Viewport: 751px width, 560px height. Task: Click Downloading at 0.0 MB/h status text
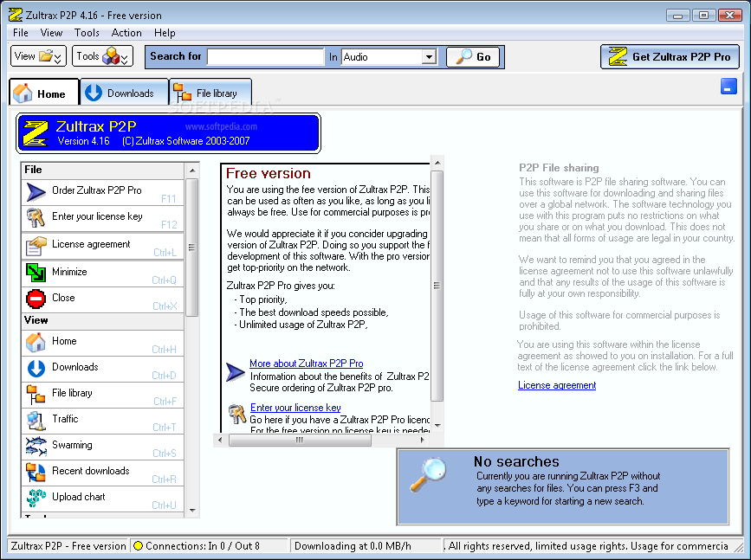(x=353, y=546)
